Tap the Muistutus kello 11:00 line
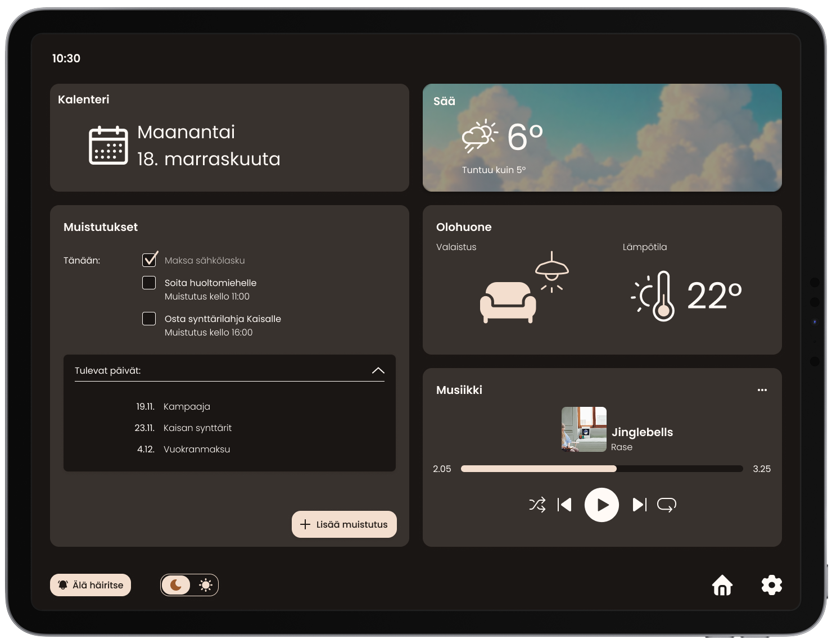Image resolution: width=832 pixels, height=644 pixels. tap(207, 296)
